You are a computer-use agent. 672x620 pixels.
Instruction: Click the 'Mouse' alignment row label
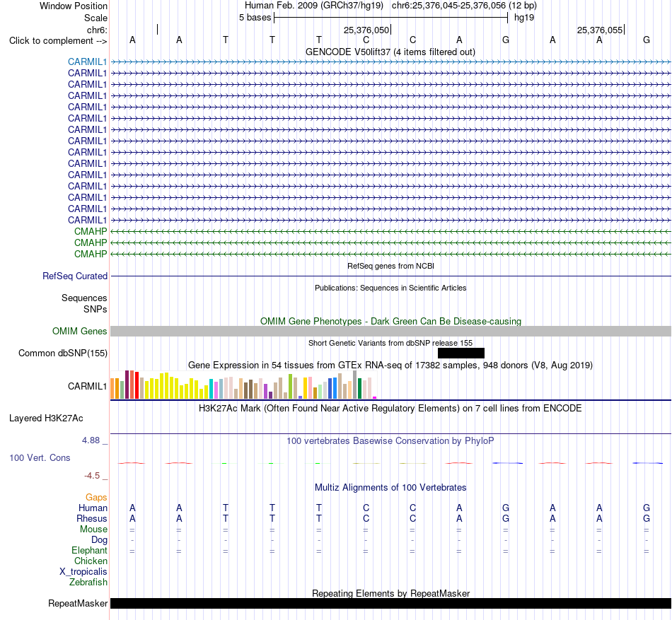coord(93,530)
